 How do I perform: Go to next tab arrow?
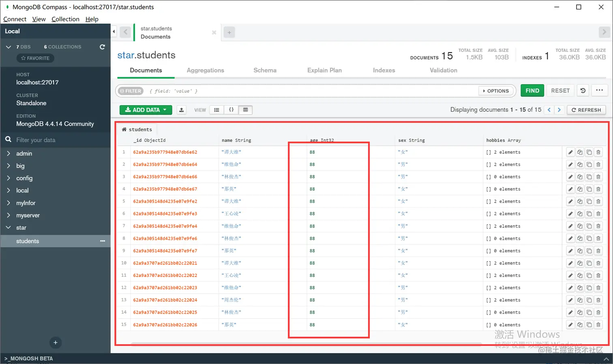pyautogui.click(x=604, y=32)
